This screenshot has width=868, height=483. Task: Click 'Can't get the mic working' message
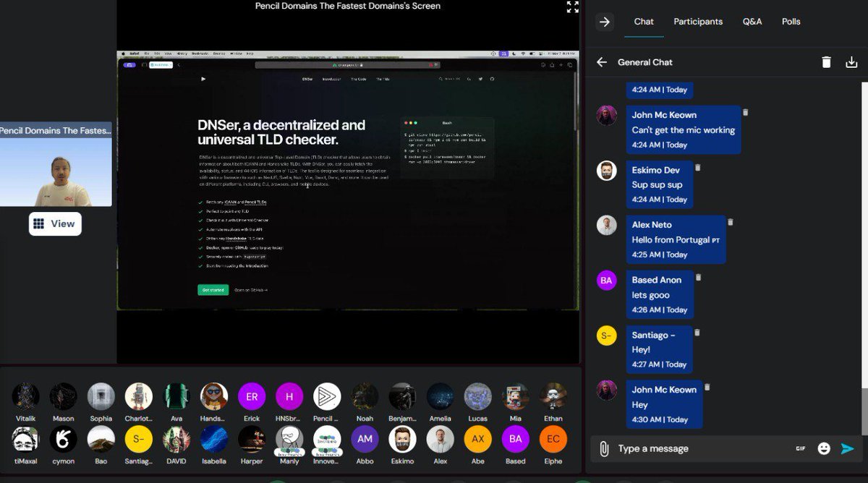[x=684, y=130]
